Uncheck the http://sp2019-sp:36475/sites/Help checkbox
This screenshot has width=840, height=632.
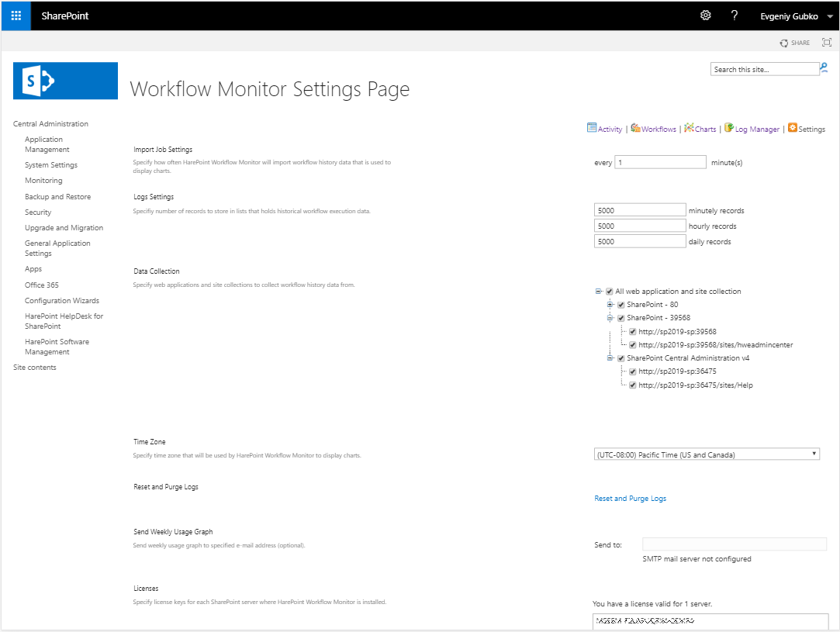click(x=633, y=385)
